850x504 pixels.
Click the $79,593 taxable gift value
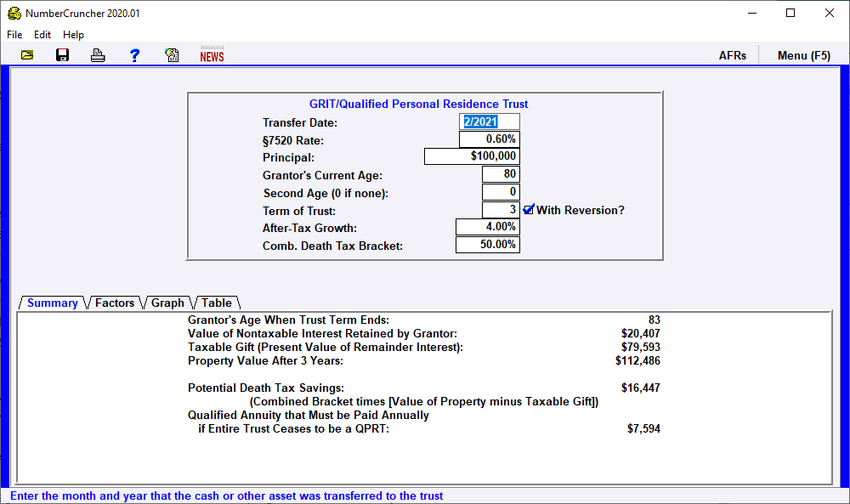coord(640,347)
